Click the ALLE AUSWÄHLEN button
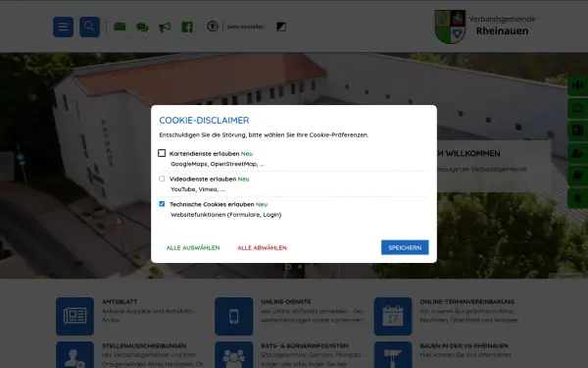This screenshot has width=588, height=368. (x=193, y=248)
